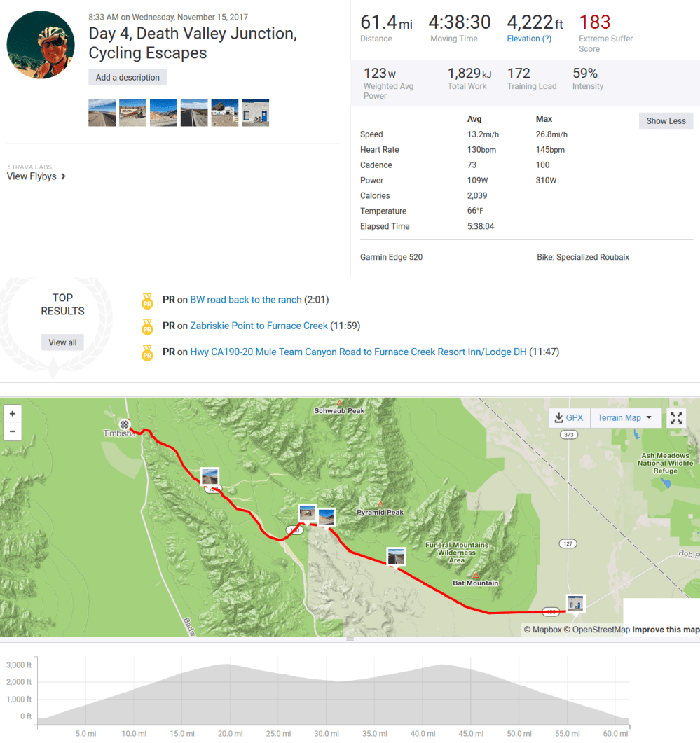
Task: Collapse the stats with Show Less
Action: tap(665, 120)
